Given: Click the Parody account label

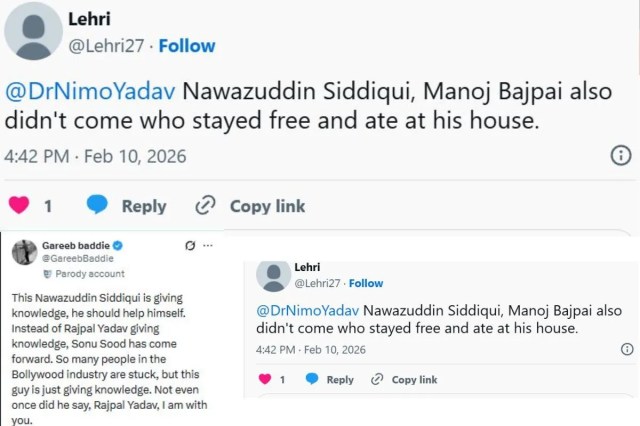Looking at the screenshot, I should coord(89,274).
